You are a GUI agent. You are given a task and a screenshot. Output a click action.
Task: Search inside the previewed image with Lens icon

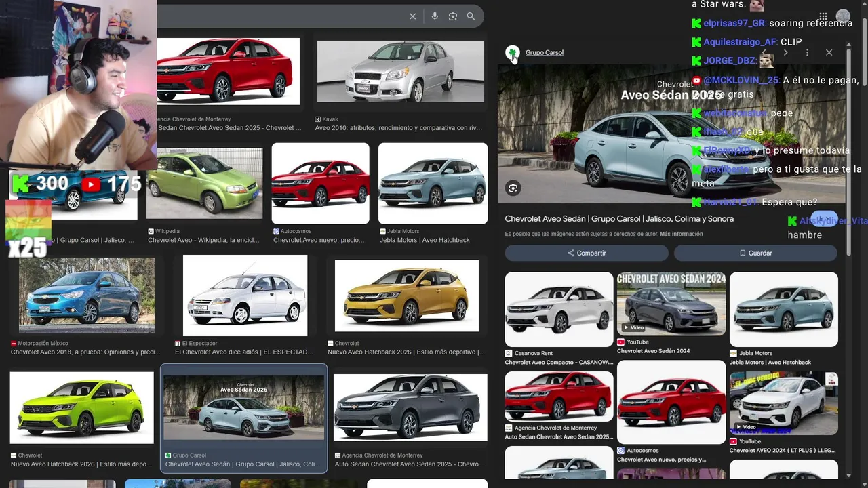point(513,188)
